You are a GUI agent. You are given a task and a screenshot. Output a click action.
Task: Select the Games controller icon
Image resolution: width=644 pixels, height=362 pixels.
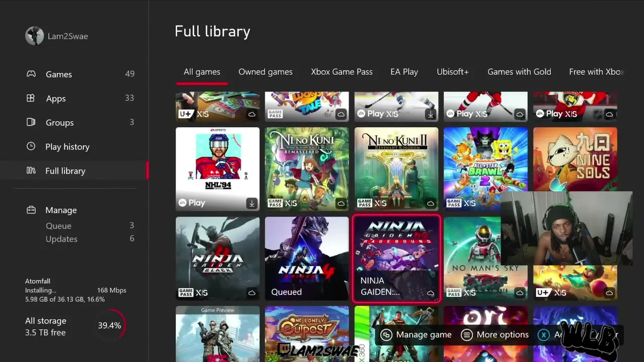(x=31, y=74)
